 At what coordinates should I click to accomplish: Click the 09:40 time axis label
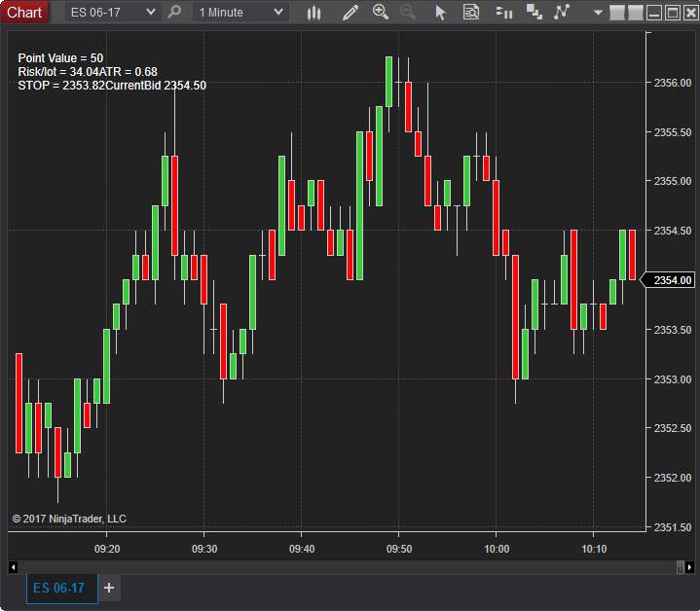302,549
